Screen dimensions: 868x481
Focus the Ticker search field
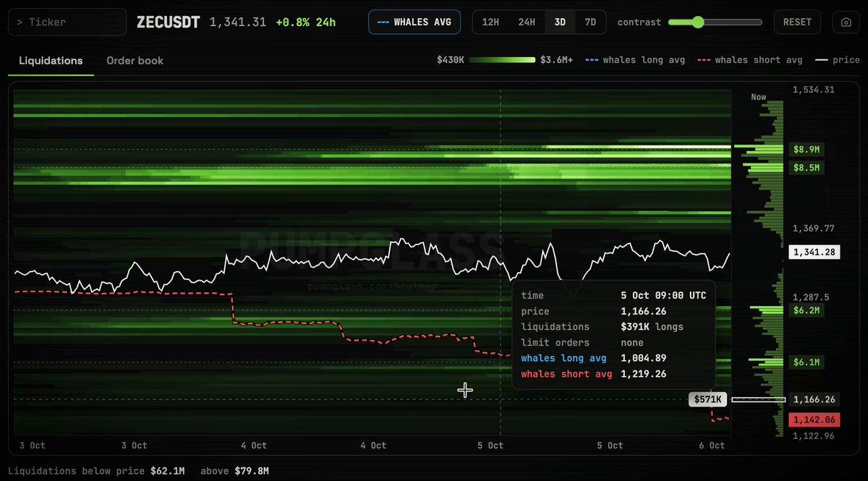point(67,22)
